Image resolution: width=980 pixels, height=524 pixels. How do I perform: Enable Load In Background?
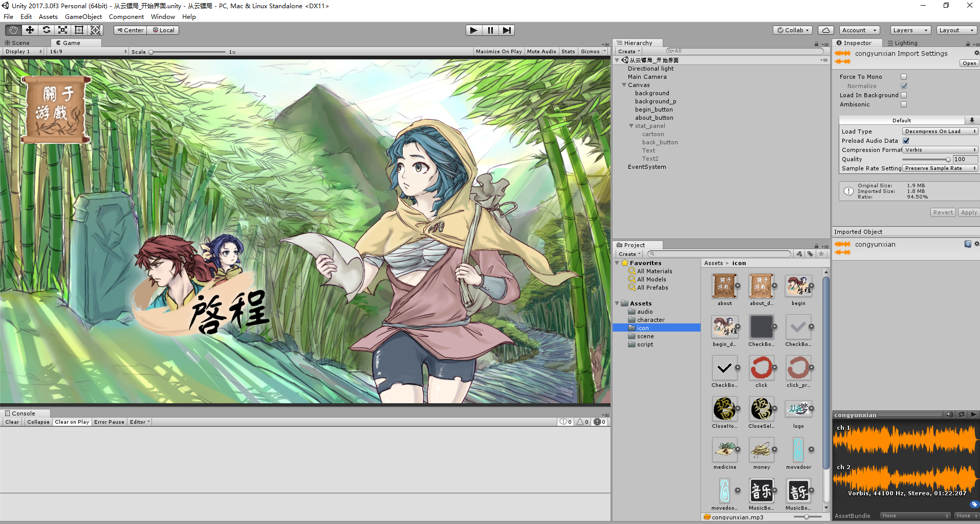pos(904,95)
